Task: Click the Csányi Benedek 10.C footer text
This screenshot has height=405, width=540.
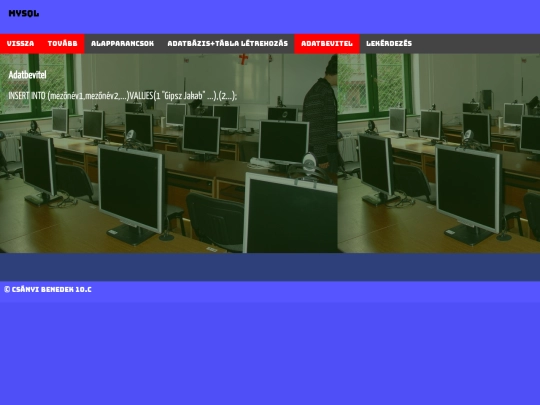Action: (48, 289)
